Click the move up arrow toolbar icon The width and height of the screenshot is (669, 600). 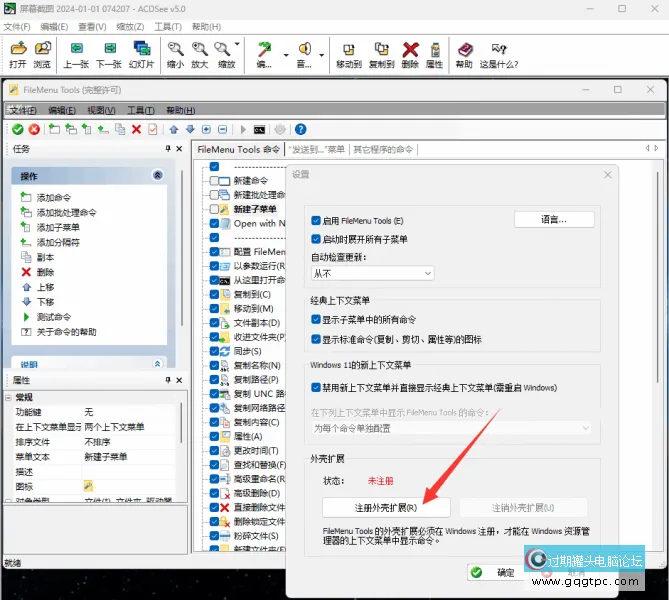click(x=174, y=129)
